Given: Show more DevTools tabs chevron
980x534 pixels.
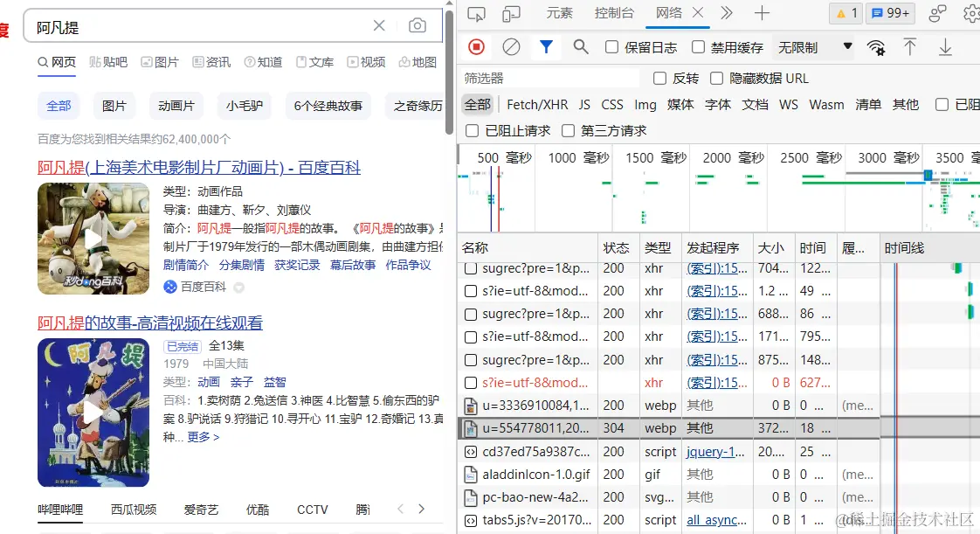Looking at the screenshot, I should point(726,12).
